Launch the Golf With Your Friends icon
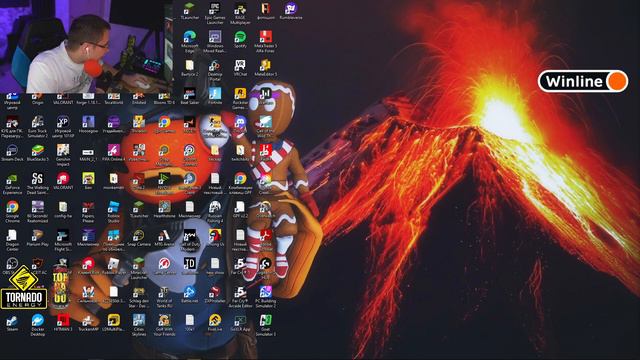The width and height of the screenshot is (640, 360). click(x=164, y=325)
